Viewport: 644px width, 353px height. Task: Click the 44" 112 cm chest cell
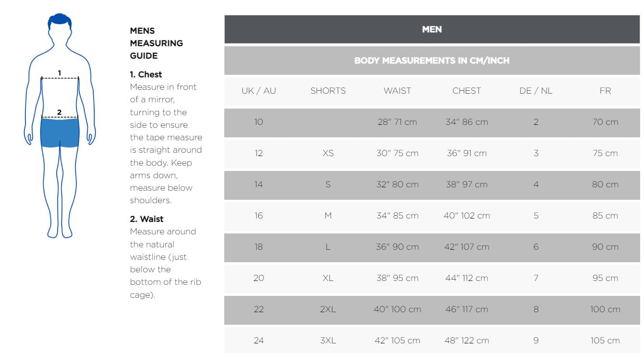pyautogui.click(x=466, y=278)
